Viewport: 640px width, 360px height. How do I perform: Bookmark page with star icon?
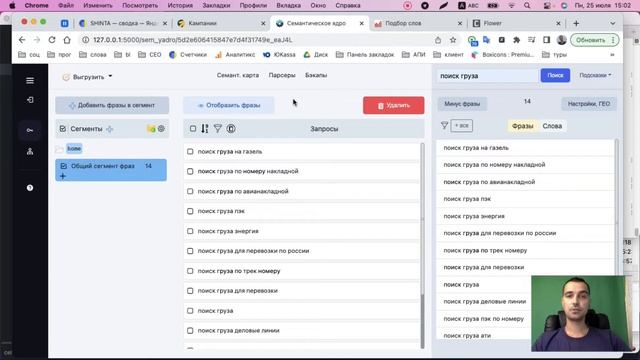click(453, 40)
